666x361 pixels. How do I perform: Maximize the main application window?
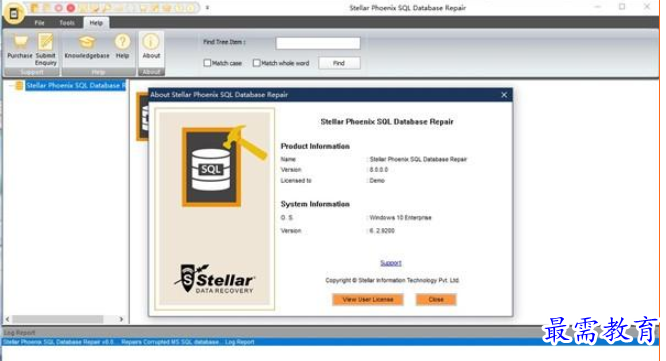click(x=622, y=7)
